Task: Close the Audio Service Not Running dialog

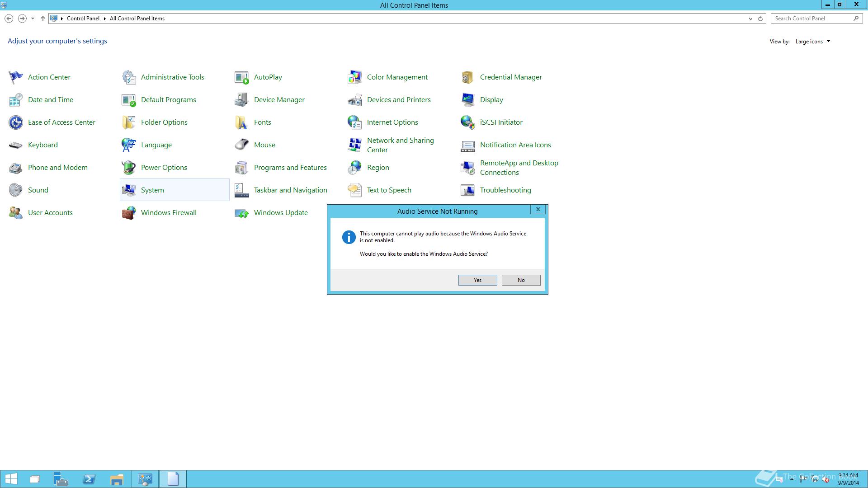Action: point(538,210)
